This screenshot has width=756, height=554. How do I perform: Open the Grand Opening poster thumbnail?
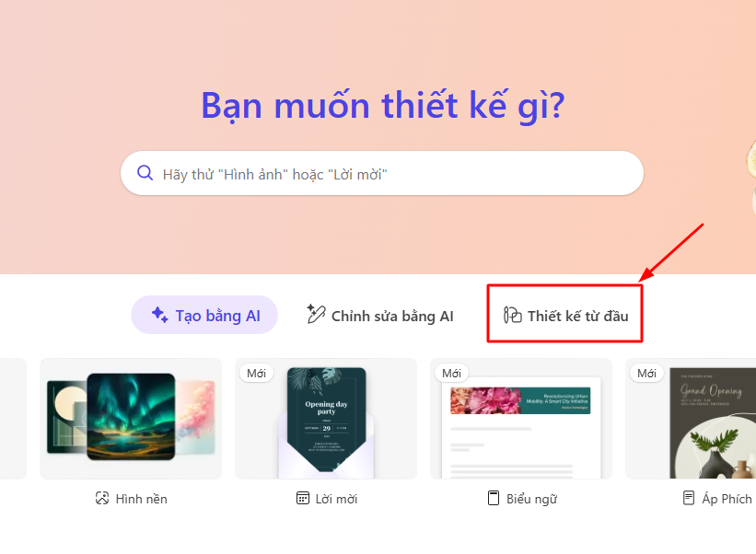pos(691,418)
